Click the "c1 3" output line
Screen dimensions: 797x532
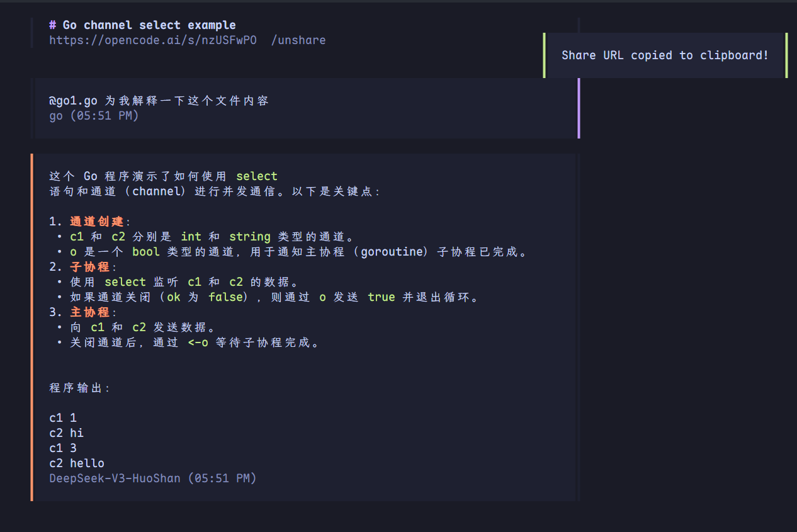(x=63, y=448)
